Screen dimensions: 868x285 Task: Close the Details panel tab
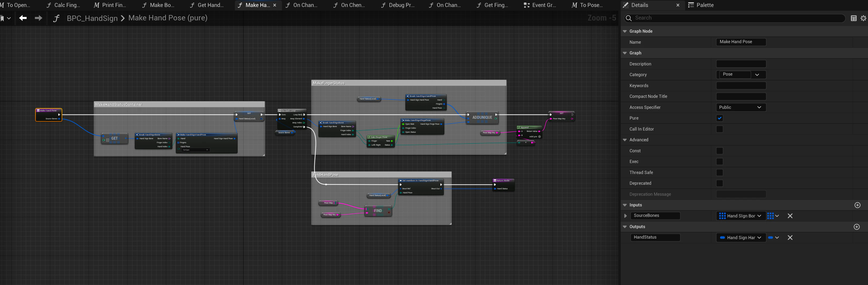pos(678,5)
